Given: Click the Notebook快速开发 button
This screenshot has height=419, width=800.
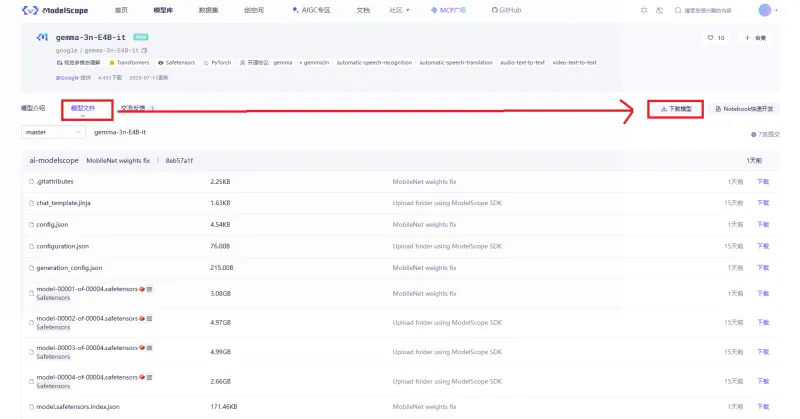Looking at the screenshot, I should point(746,108).
